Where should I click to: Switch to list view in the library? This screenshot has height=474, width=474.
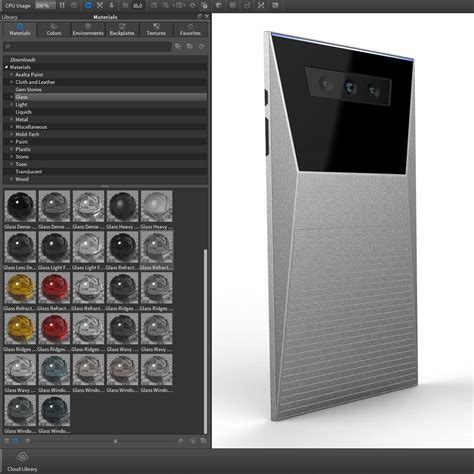point(6,441)
